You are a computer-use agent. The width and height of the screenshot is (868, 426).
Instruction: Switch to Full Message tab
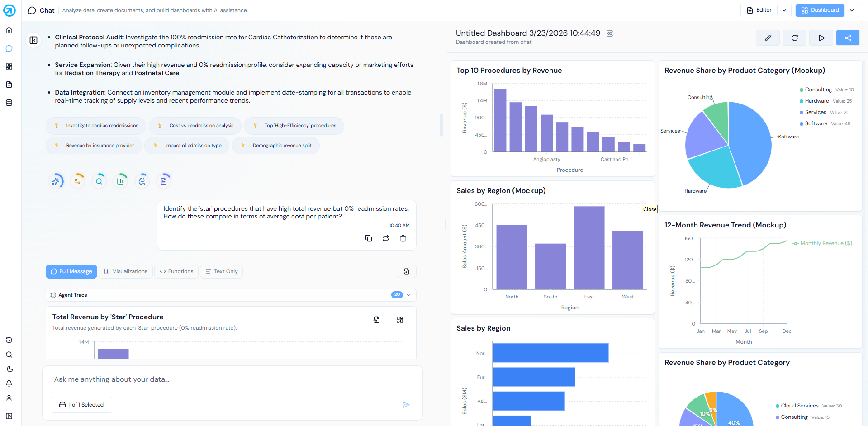[71, 271]
